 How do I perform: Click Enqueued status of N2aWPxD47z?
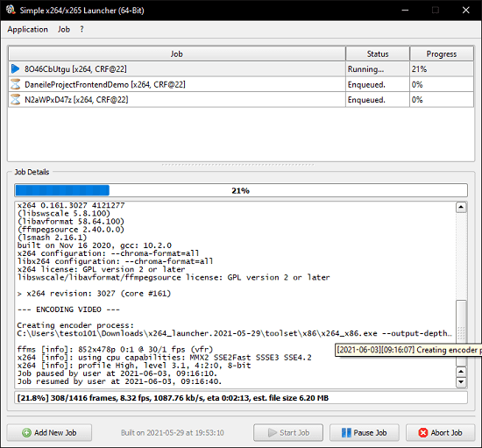pos(378,100)
